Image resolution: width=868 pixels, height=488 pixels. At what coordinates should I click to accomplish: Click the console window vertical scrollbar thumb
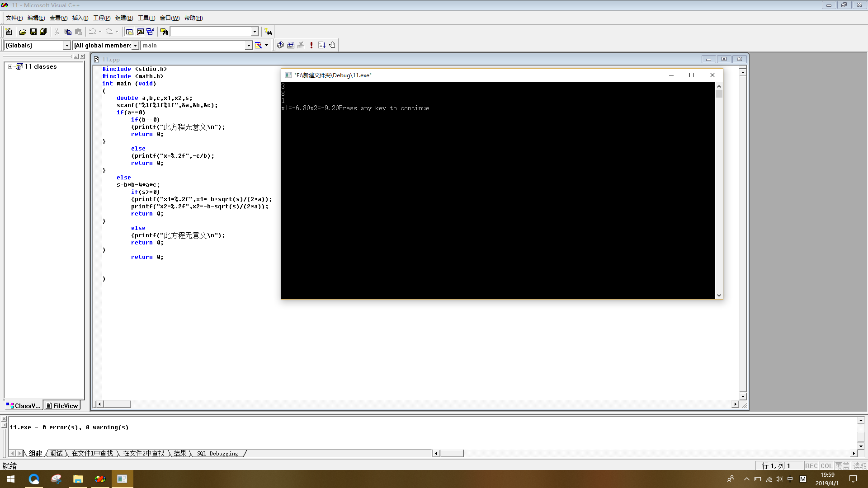tap(719, 94)
